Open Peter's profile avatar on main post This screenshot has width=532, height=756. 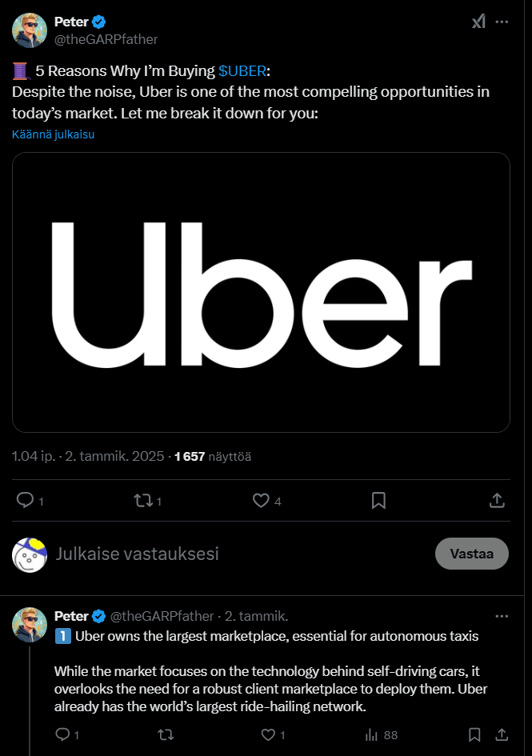point(29,30)
